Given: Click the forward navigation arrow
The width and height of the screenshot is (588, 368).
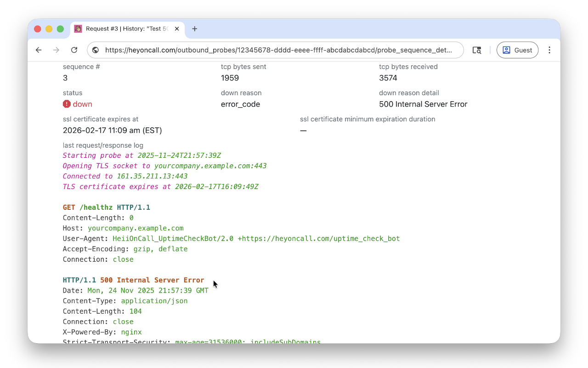Looking at the screenshot, I should click(x=56, y=50).
